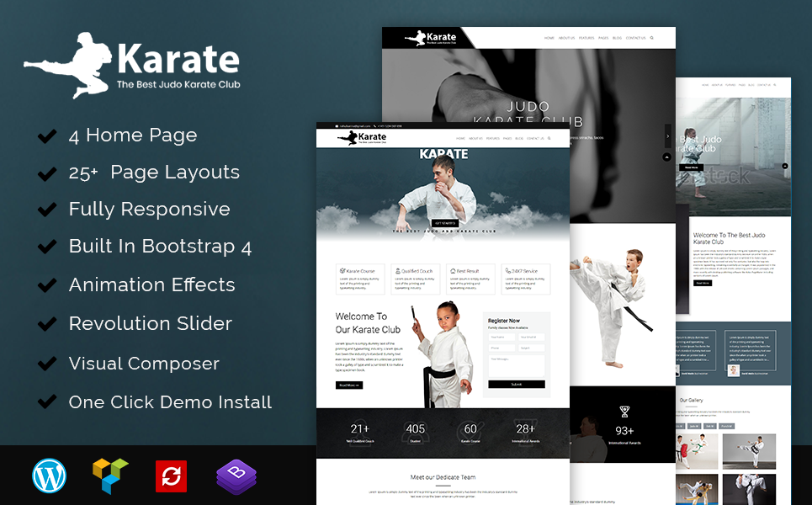812x505 pixels.
Task: Click the WordPress logo icon
Action: 49,476
